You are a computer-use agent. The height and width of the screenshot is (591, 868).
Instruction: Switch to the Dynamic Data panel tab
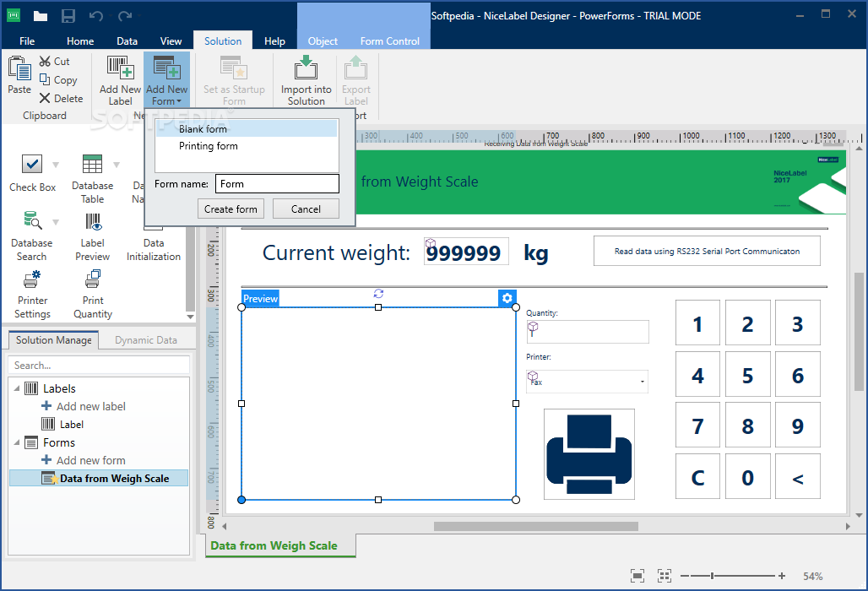click(x=145, y=340)
